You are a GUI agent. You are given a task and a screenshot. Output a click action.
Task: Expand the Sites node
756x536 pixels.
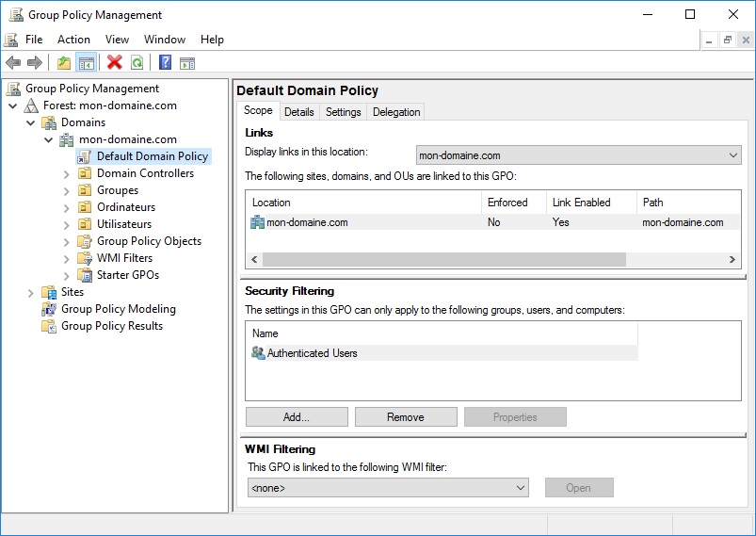pos(31,293)
